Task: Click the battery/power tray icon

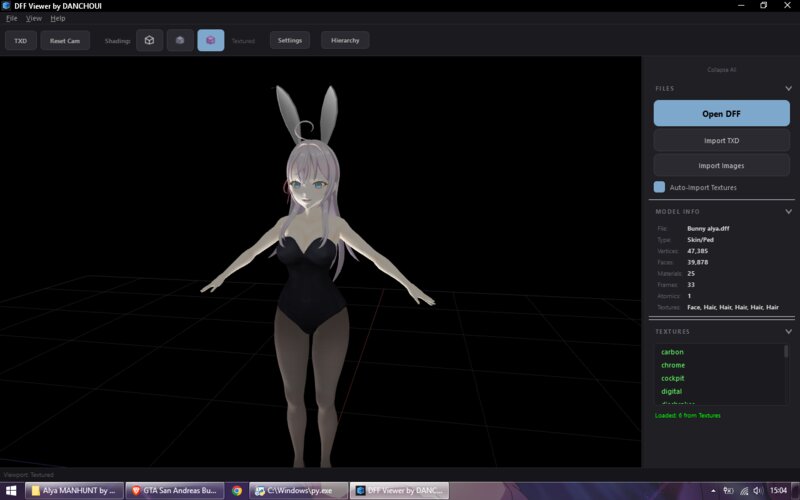Action: [x=729, y=491]
